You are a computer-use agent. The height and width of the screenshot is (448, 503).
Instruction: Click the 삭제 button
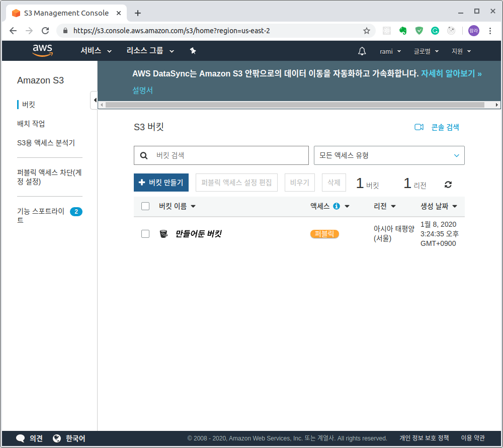point(334,183)
